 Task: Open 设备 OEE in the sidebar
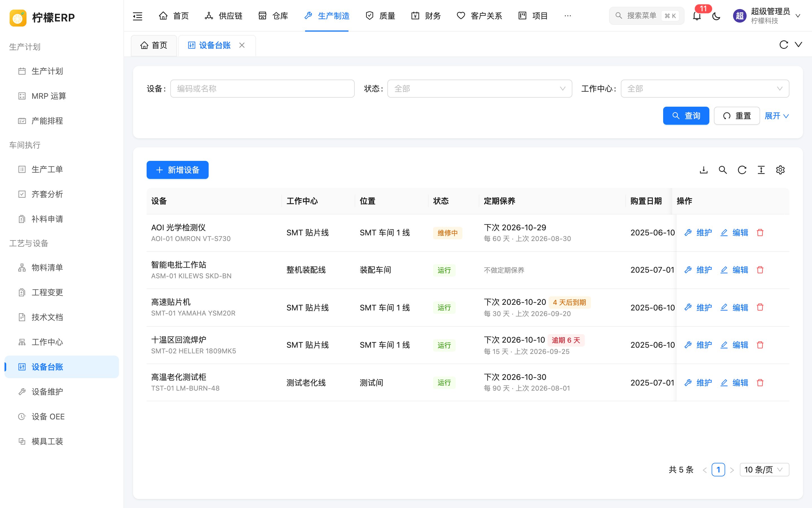[62, 417]
